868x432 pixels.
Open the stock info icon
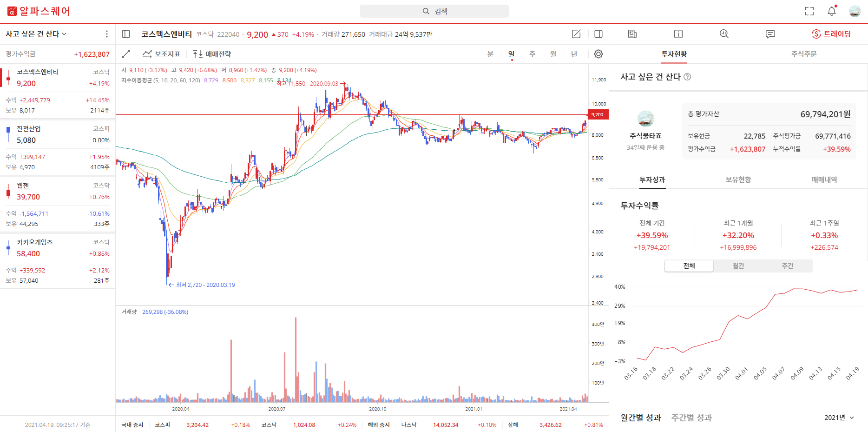point(678,34)
